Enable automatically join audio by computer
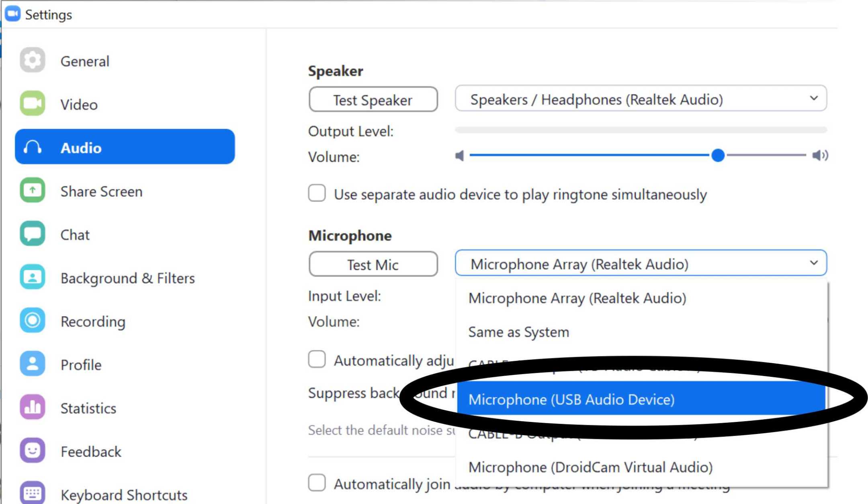Viewport: 868px width, 504px height. point(317,484)
